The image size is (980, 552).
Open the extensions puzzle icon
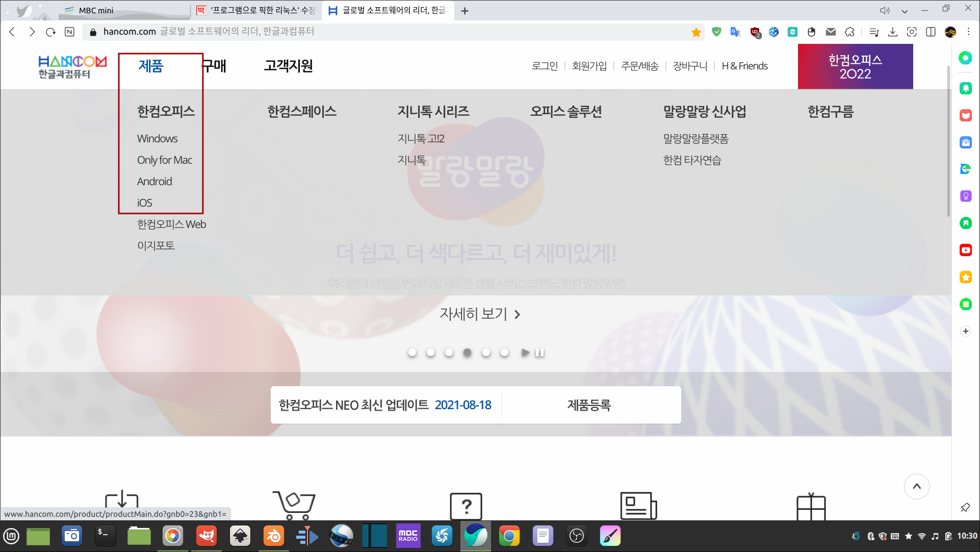point(849,32)
